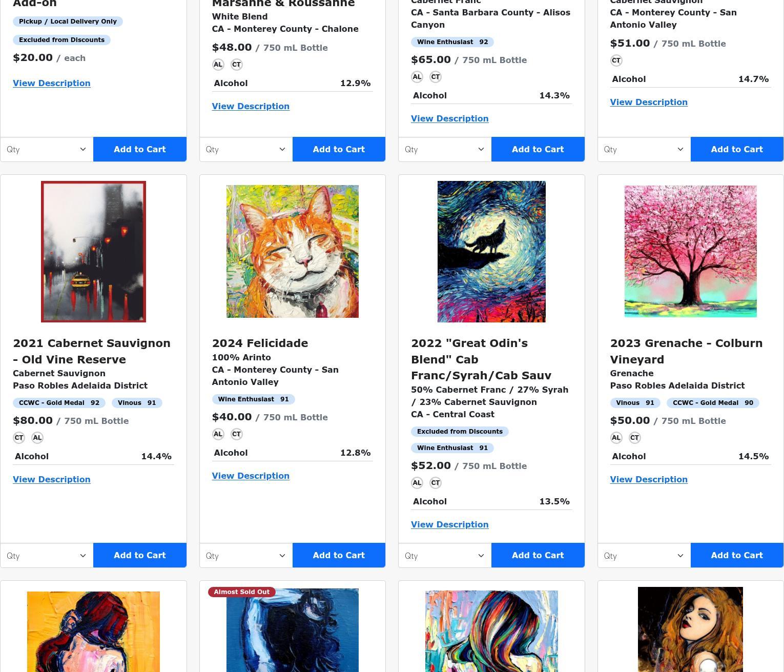
Task: Click CT icon under $51.00 Cabernet Sauvignon
Action: [x=616, y=60]
